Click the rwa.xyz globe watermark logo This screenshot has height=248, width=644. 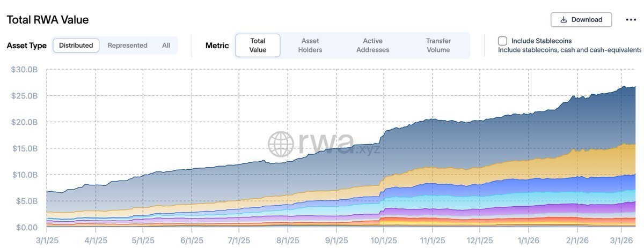tap(281, 144)
